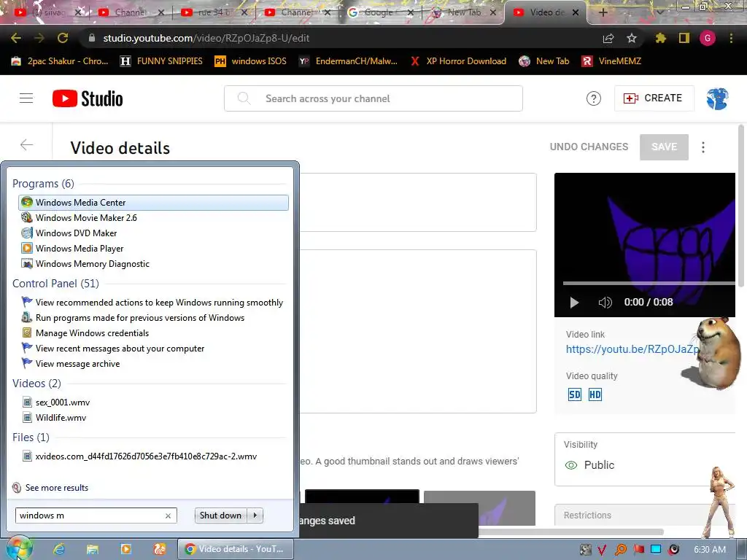Viewport: 747px width, 560px height.
Task: Expand the Videos (2) results header
Action: 36,384
